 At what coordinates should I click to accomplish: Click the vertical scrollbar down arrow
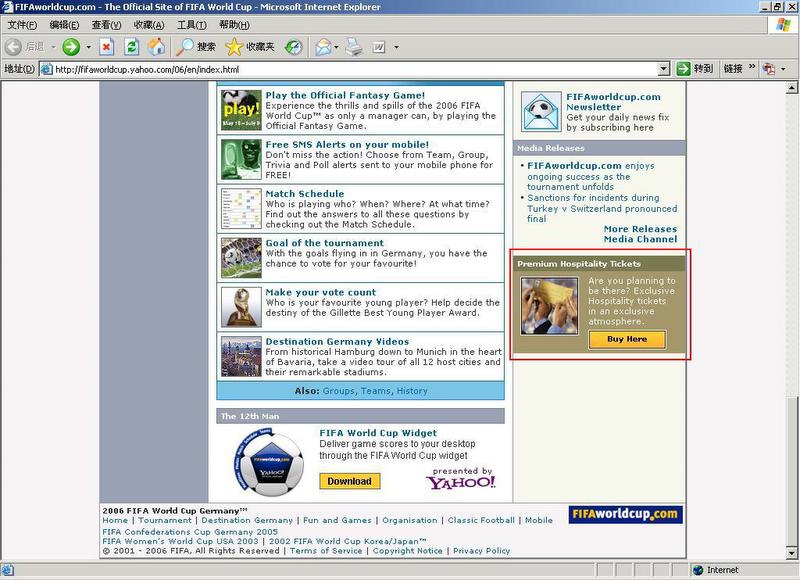tap(792, 552)
